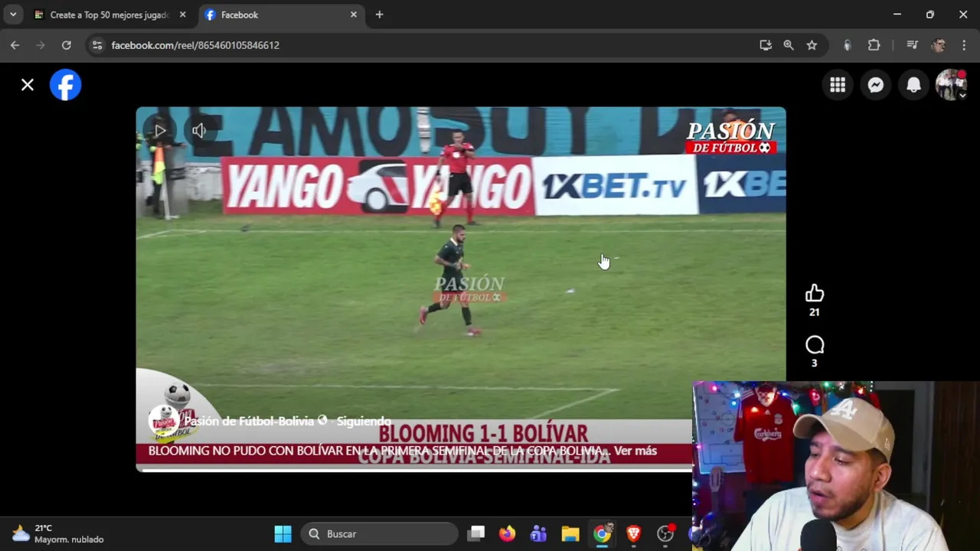Bookmark this page with the star
The height and width of the screenshot is (551, 980).
point(812,45)
